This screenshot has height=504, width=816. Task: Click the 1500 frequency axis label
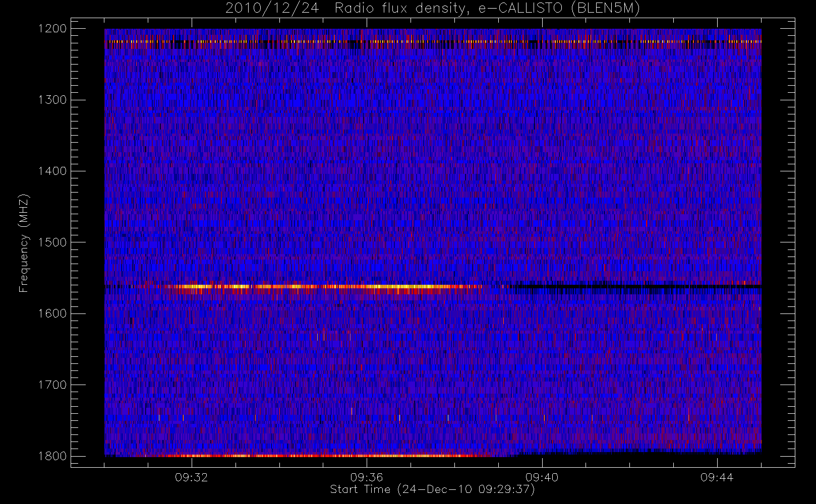coord(52,242)
